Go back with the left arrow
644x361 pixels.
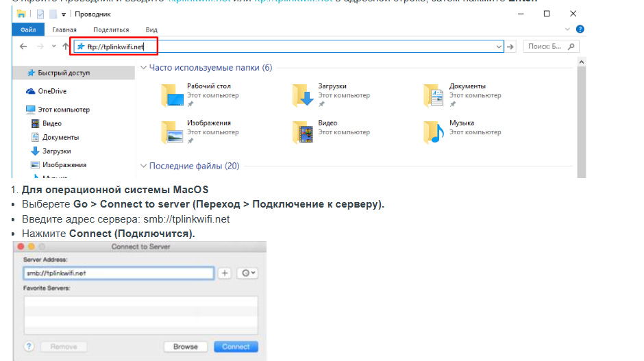23,47
